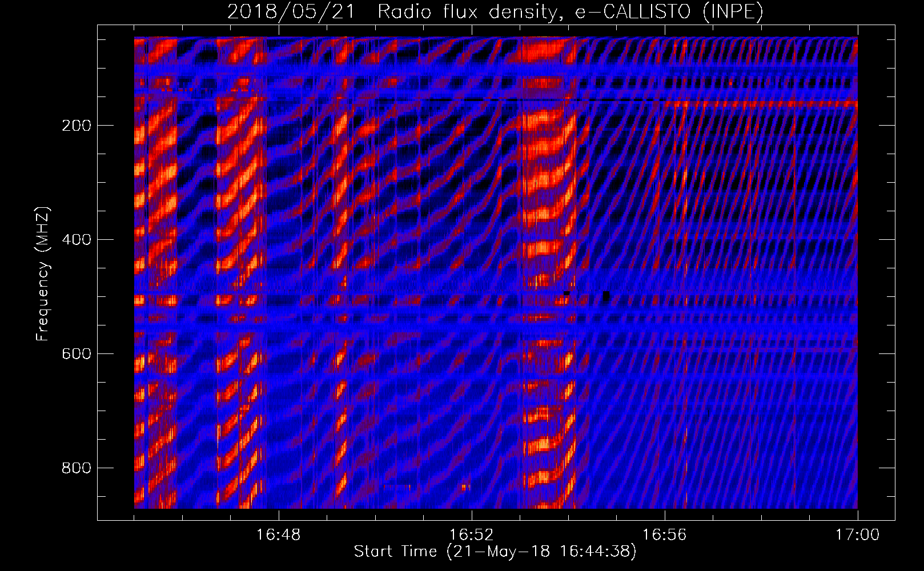924x571 pixels.
Task: Click the 800 frequency tick label
Action: (x=77, y=468)
